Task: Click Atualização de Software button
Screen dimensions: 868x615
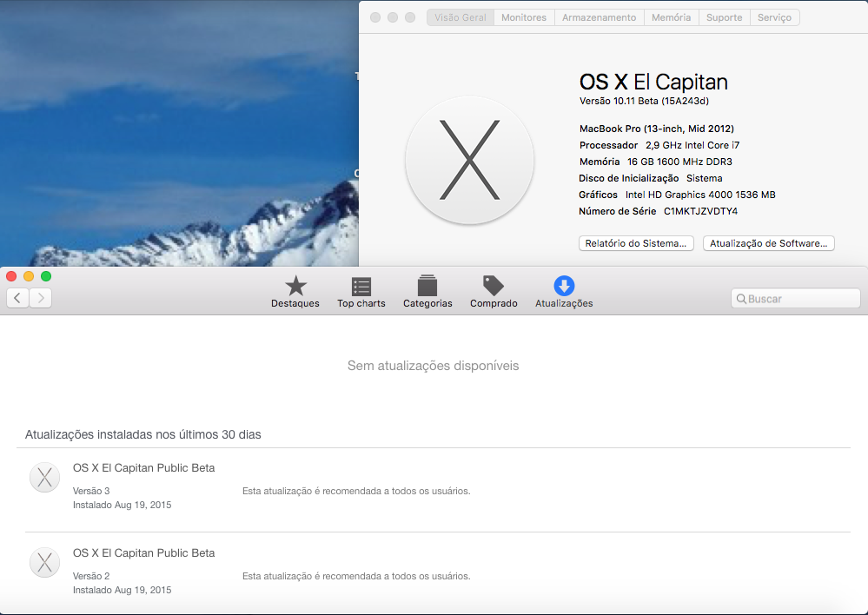Action: 768,243
